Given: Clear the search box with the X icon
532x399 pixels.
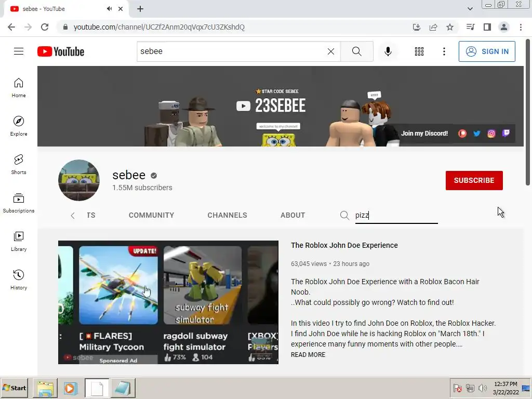Looking at the screenshot, I should [331, 51].
